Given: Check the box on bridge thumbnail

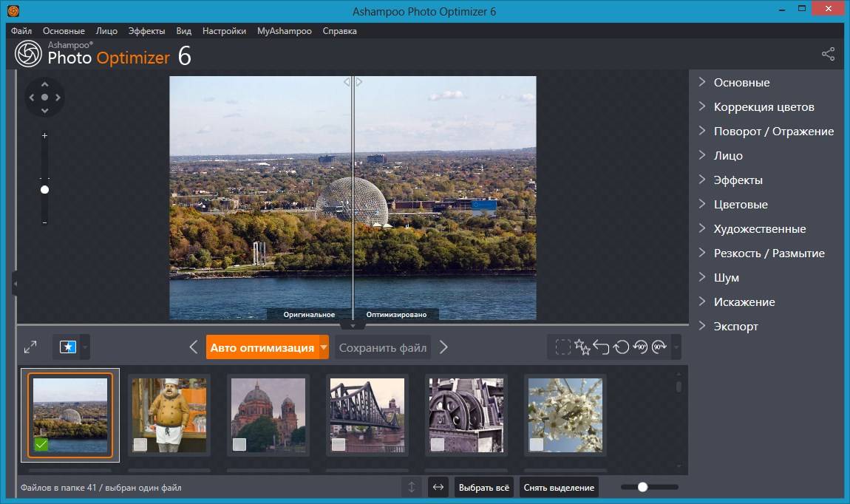Looking at the screenshot, I should point(339,444).
